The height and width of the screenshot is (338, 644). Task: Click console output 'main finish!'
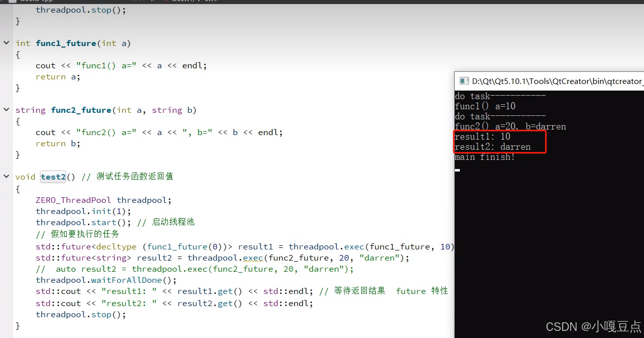[x=485, y=157]
